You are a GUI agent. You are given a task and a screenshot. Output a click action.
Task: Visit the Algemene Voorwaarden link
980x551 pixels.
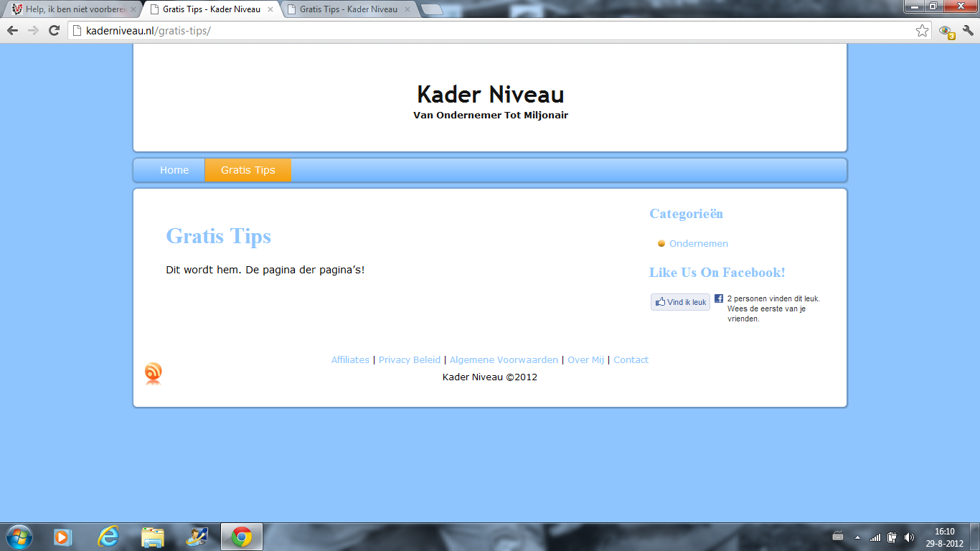click(x=504, y=360)
